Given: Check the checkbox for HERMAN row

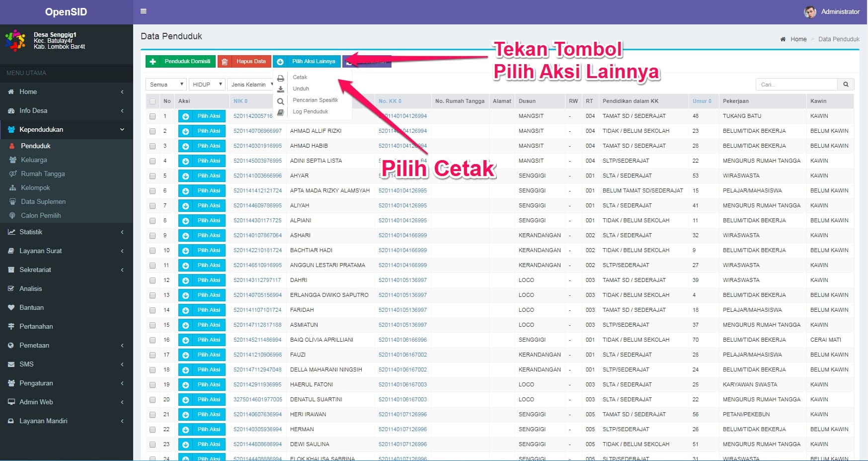Looking at the screenshot, I should pos(153,430).
